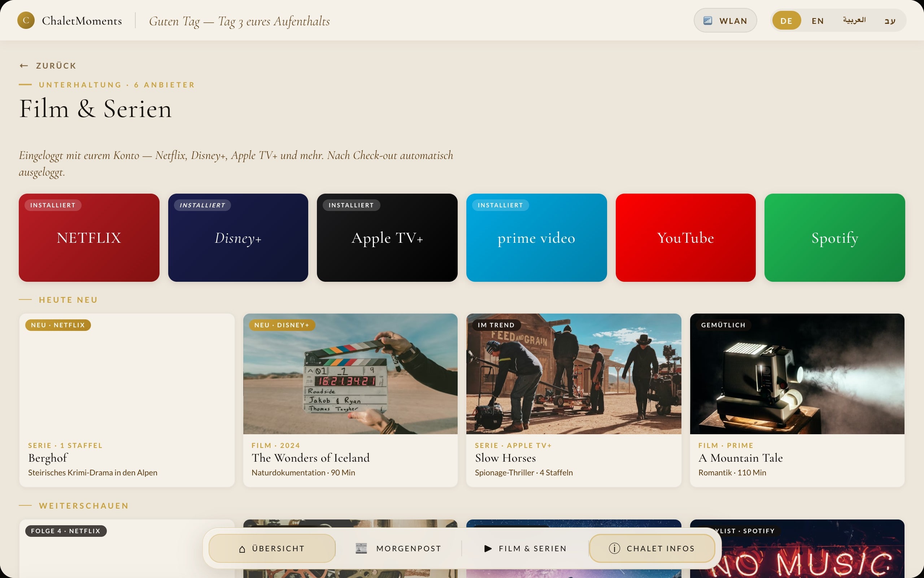The image size is (924, 578).
Task: Click the label FILM · 2024
Action: point(276,445)
